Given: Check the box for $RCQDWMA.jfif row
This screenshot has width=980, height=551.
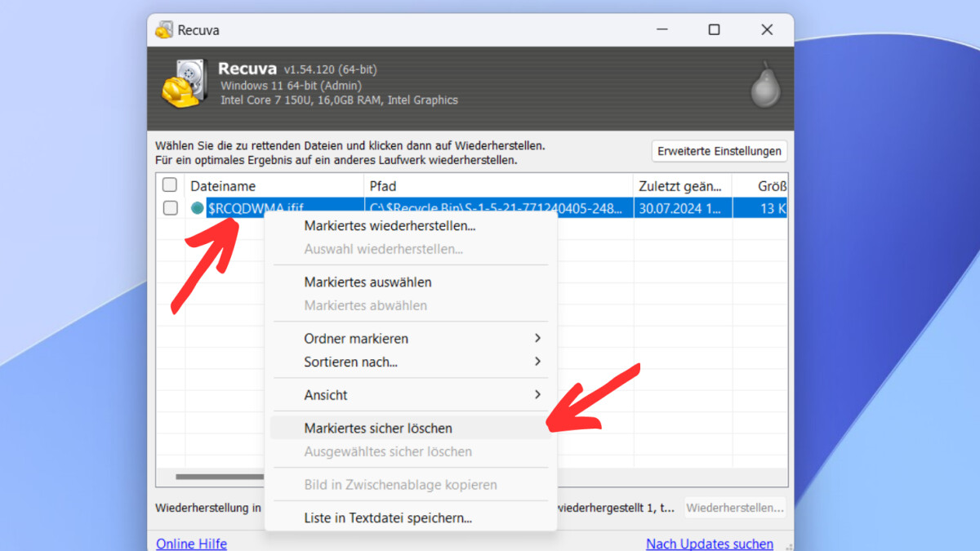Looking at the screenshot, I should point(170,208).
